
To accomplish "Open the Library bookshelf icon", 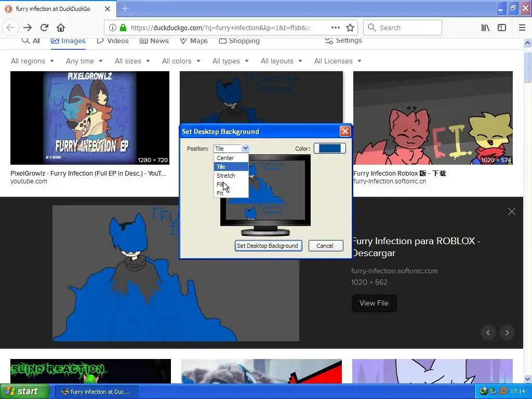I will pyautogui.click(x=485, y=28).
